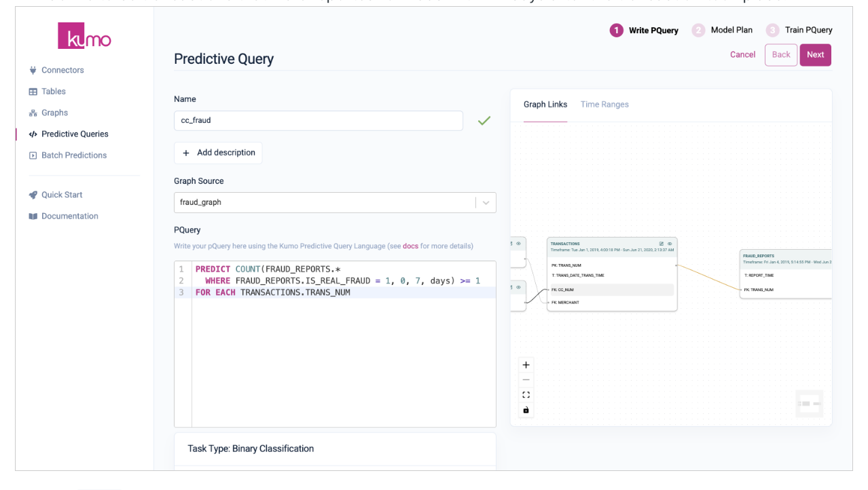
Task: Click the FRAUD_REPORTS table header
Action: (x=786, y=259)
